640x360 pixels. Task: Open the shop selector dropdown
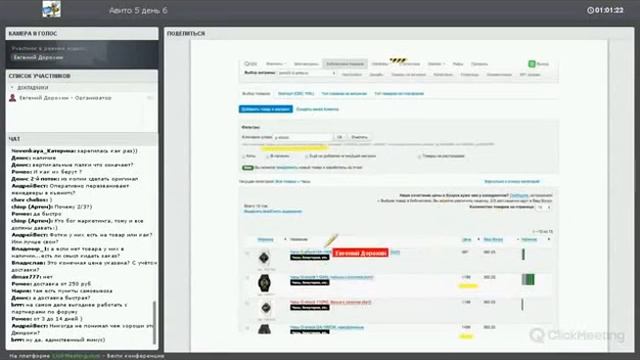306,73
